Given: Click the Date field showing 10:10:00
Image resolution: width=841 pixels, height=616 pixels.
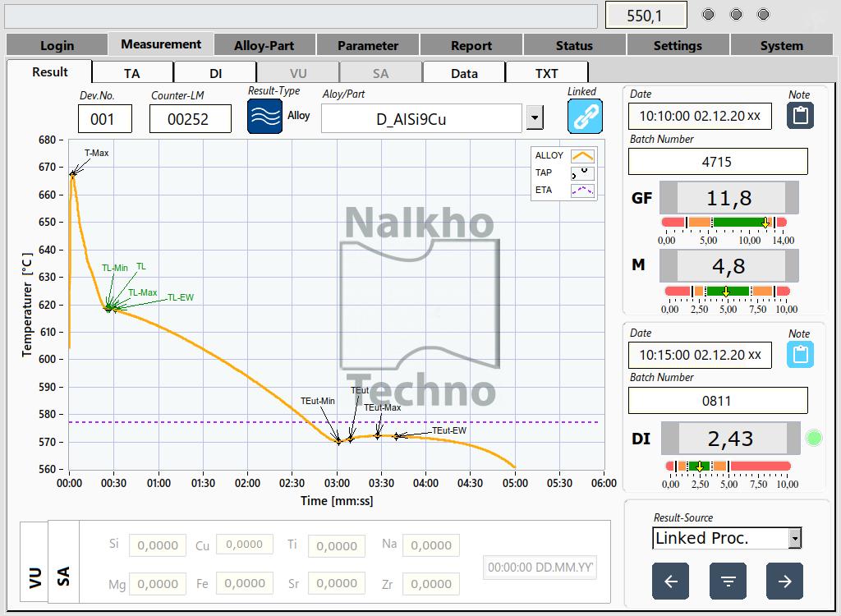Looking at the screenshot, I should pos(700,116).
